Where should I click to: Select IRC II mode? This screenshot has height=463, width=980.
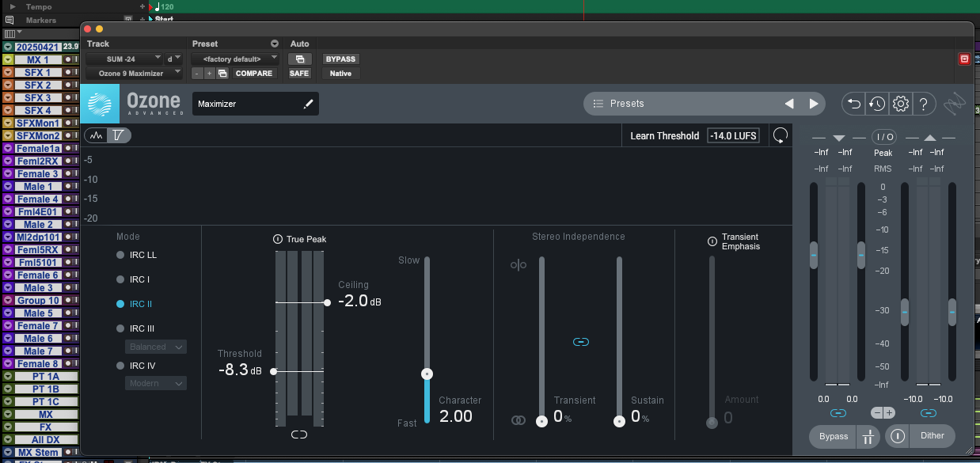pos(134,304)
